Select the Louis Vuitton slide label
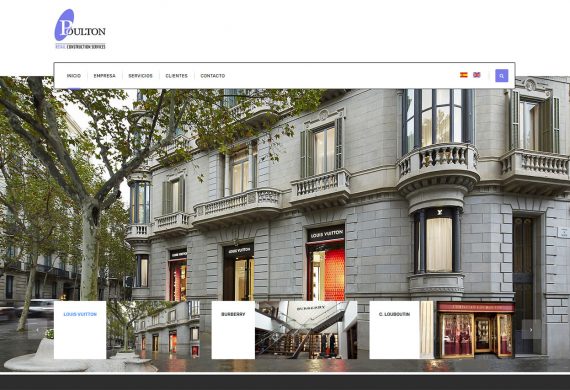Image resolution: width=570 pixels, height=390 pixels. click(x=80, y=314)
